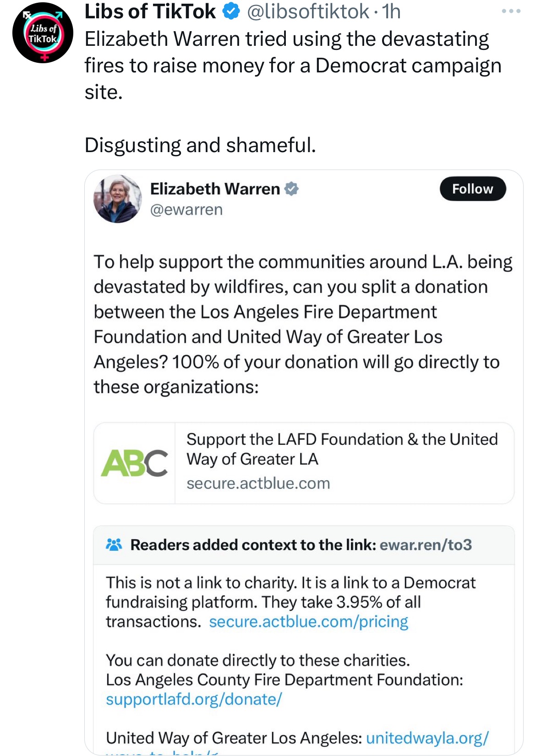This screenshot has height=756, width=536.
Task: Click Elizabeth Warren's verified checkmark badge
Action: pos(291,189)
